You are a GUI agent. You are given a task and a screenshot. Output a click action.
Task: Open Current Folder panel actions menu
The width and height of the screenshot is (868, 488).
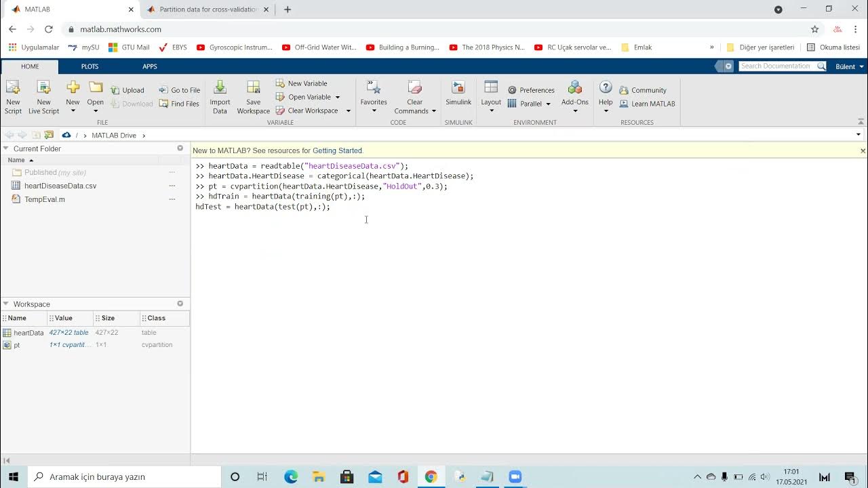180,148
